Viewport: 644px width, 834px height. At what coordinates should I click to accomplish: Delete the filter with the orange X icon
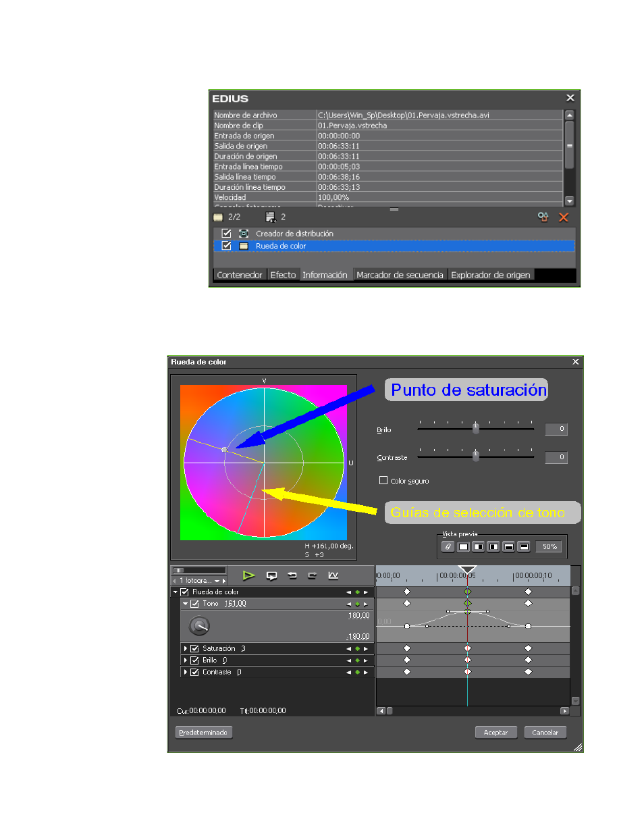[564, 217]
